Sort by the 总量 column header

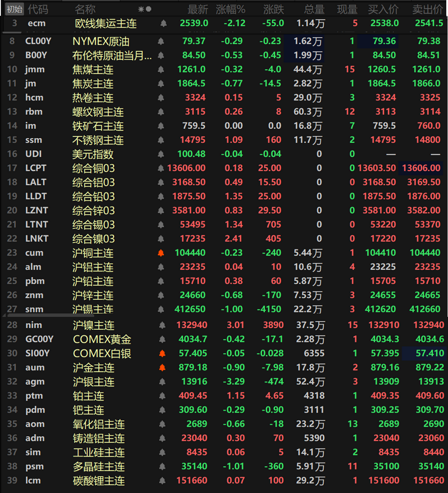tap(314, 10)
